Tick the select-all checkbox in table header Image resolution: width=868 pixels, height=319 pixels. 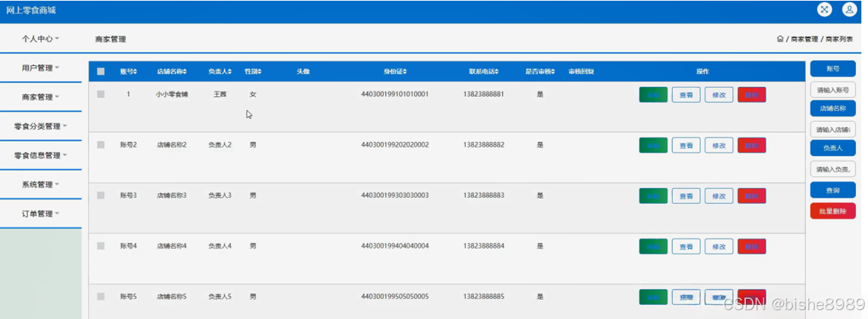tap(101, 72)
